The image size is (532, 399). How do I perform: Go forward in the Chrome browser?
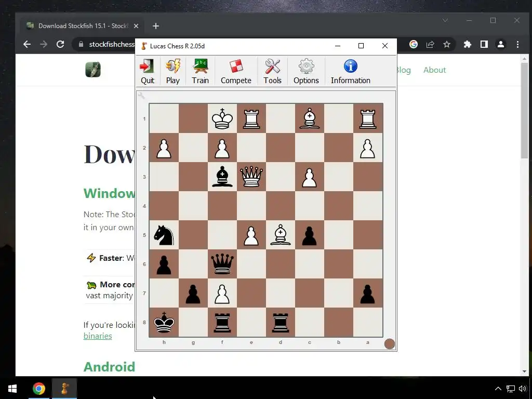tap(44, 44)
